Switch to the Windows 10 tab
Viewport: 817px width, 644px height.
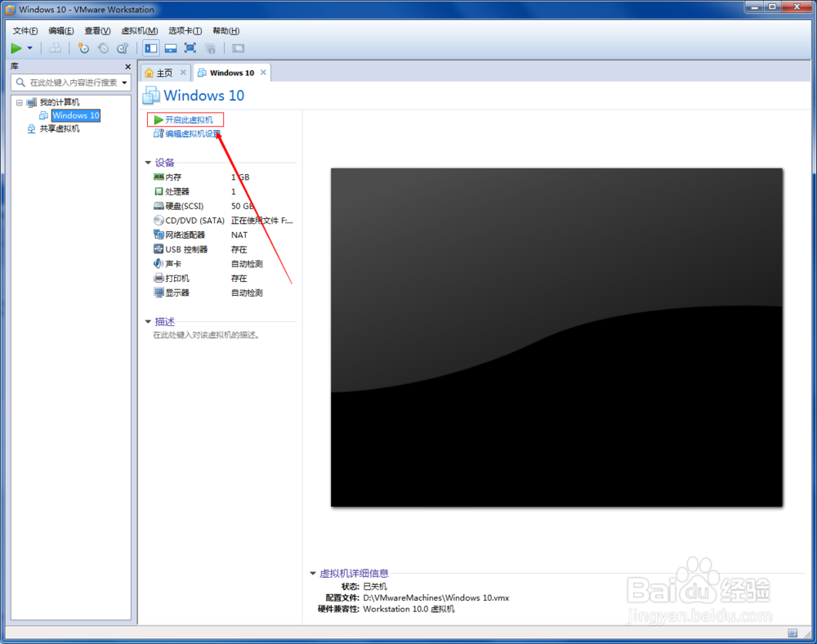point(232,73)
